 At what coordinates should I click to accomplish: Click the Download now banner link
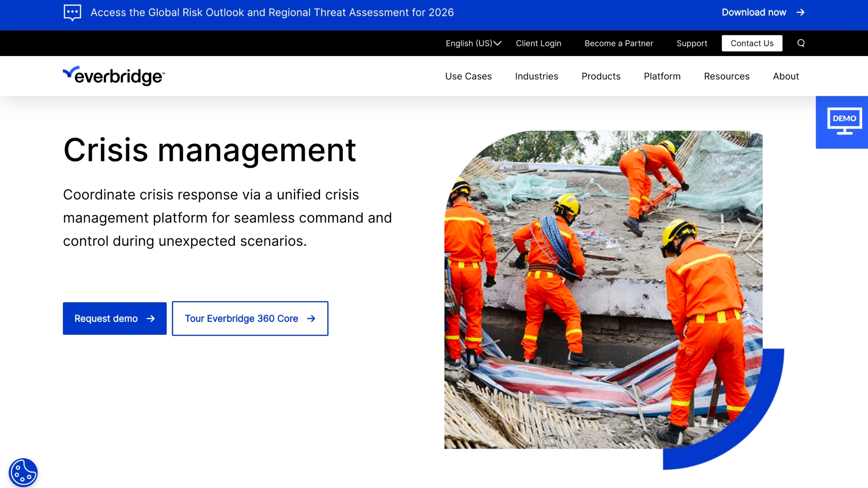click(753, 12)
